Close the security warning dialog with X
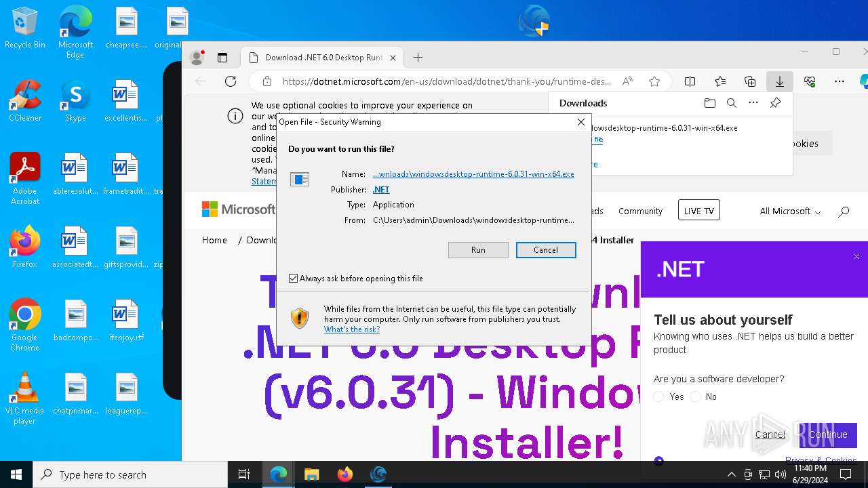This screenshot has height=488, width=868. (x=580, y=122)
